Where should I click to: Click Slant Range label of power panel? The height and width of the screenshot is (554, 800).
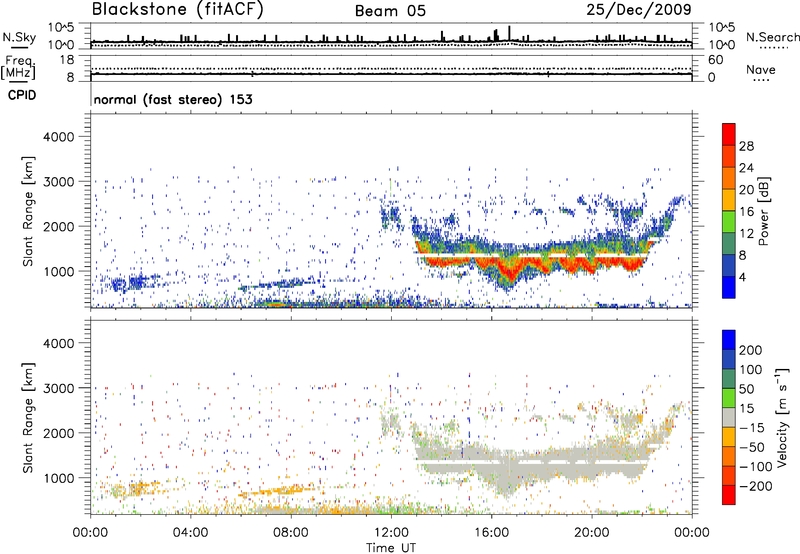coord(28,211)
